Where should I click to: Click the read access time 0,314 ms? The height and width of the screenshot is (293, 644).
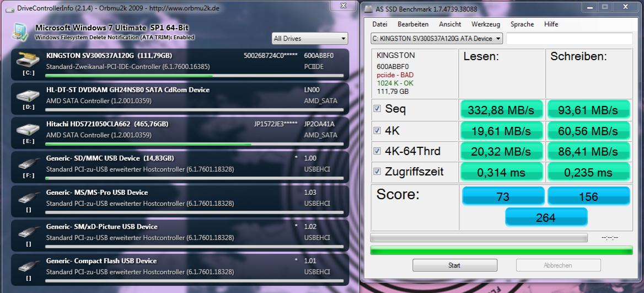point(502,172)
